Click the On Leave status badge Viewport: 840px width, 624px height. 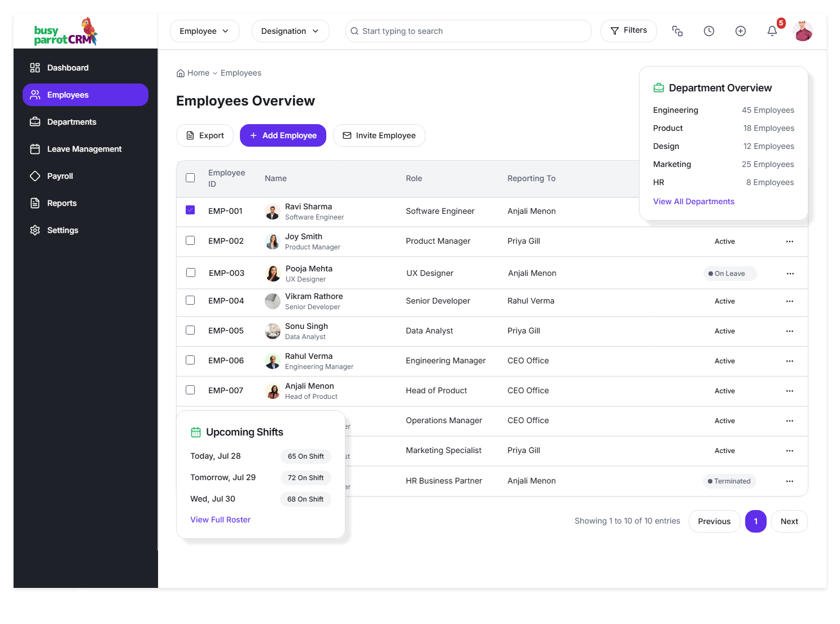(x=729, y=274)
